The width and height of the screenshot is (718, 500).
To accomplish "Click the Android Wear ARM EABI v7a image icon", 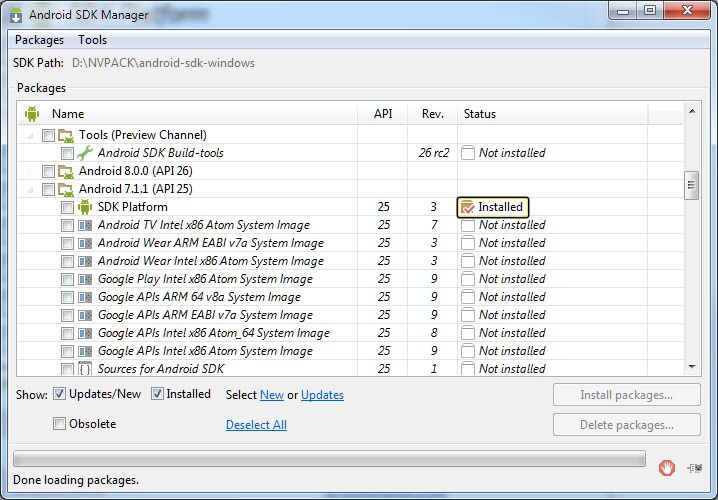I will [x=85, y=243].
